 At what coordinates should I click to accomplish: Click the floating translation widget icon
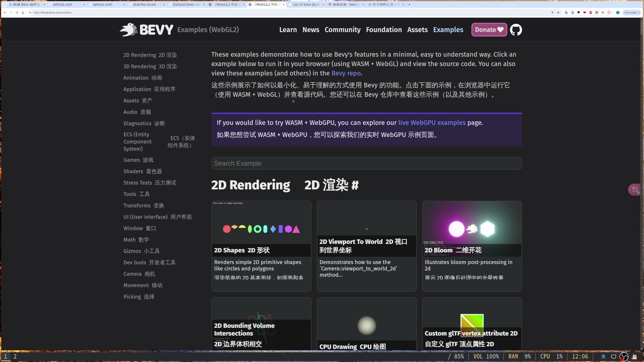[635, 190]
